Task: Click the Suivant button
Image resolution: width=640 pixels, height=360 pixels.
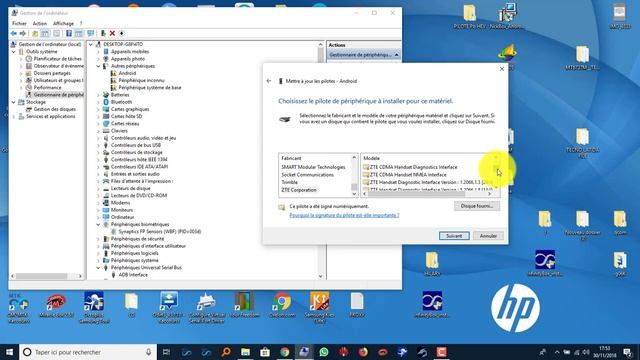Action: click(454, 236)
